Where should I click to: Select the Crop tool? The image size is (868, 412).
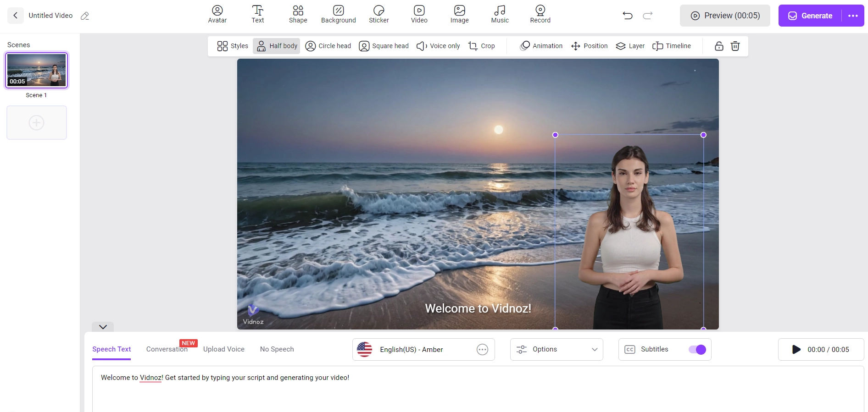click(482, 46)
